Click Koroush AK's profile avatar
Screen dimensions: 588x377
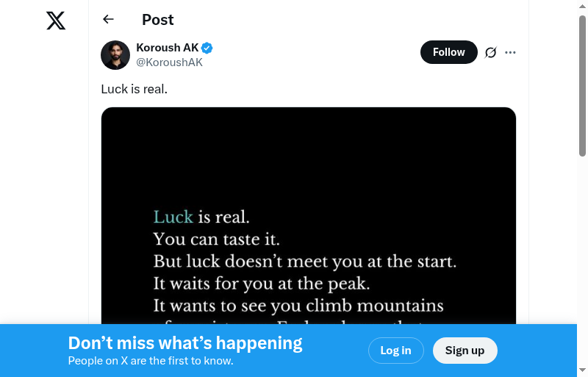coord(115,55)
